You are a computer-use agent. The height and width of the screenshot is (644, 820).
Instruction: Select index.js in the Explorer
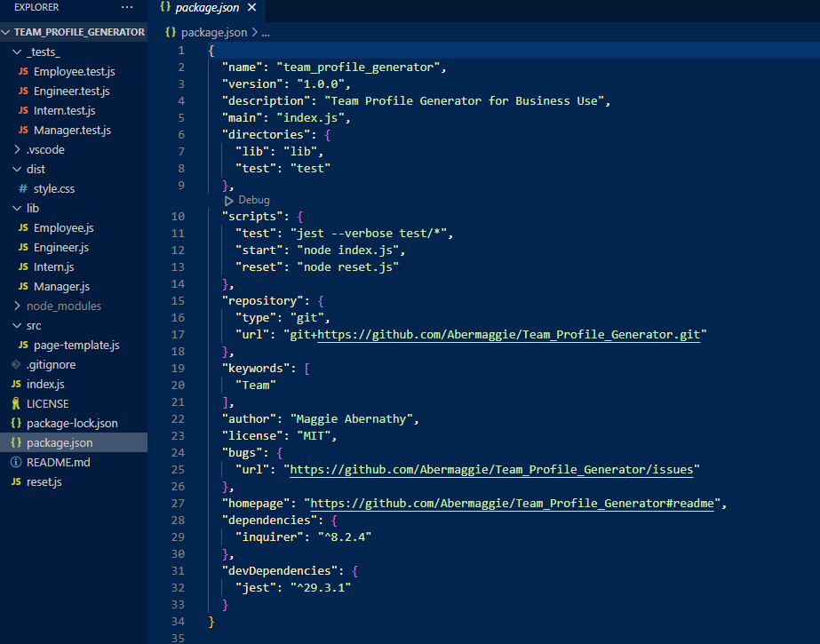pos(44,384)
